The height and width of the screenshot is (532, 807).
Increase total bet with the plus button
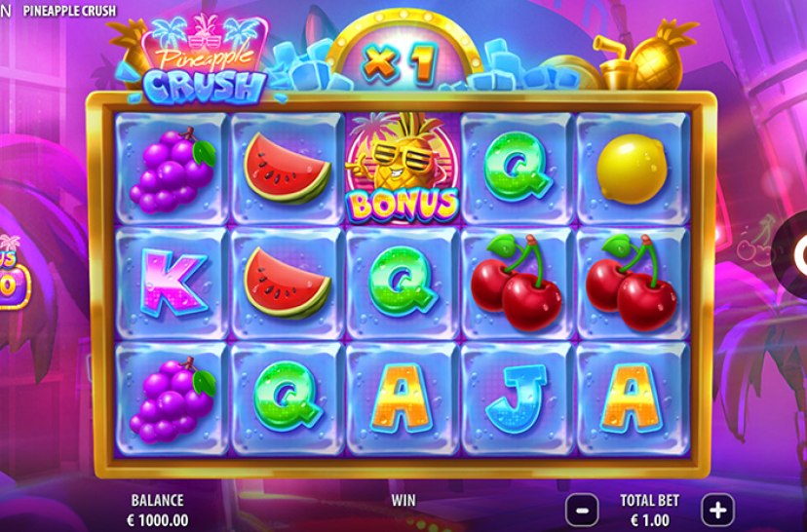pos(717,510)
